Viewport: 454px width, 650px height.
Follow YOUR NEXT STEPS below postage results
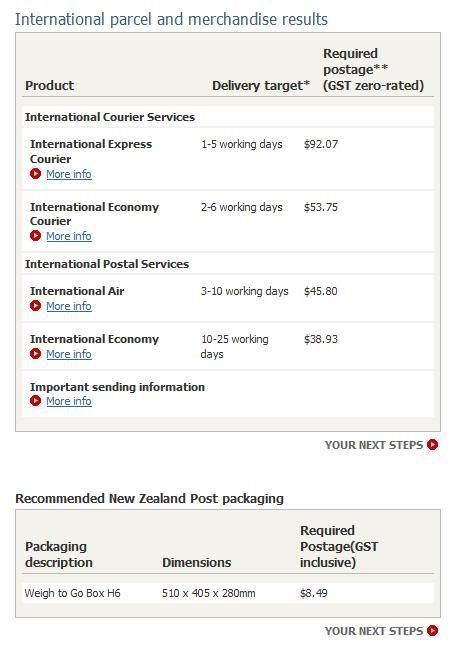374,445
